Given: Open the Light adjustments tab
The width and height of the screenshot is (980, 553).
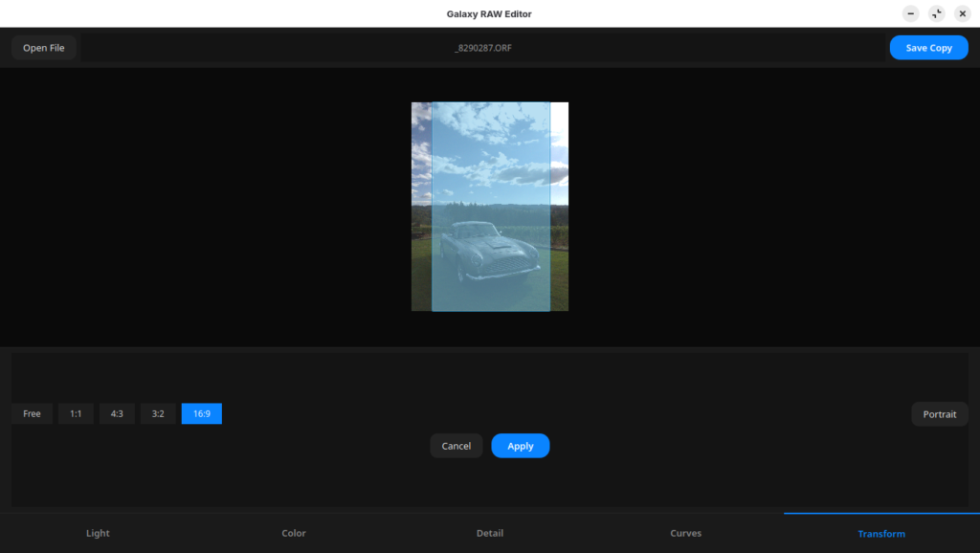Looking at the screenshot, I should (x=98, y=533).
